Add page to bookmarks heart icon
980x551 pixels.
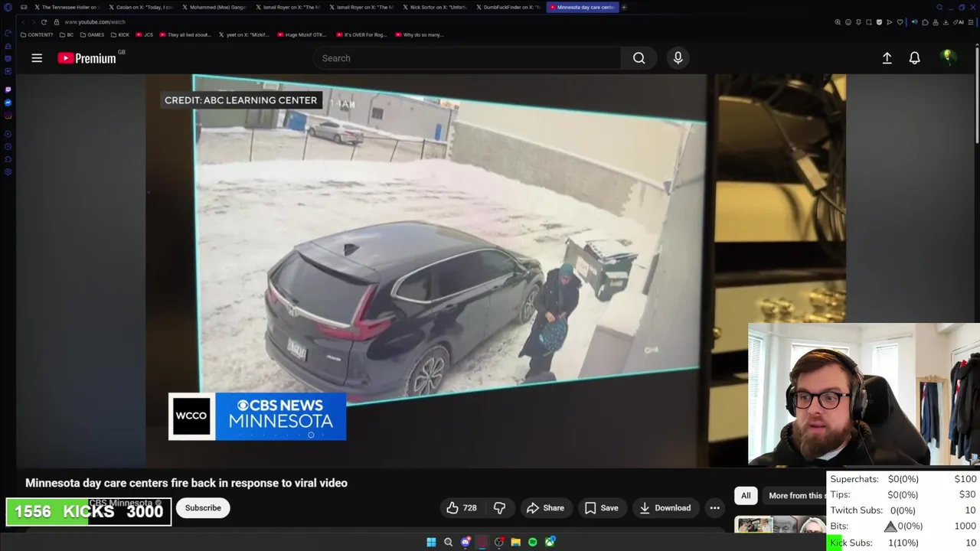[900, 22]
